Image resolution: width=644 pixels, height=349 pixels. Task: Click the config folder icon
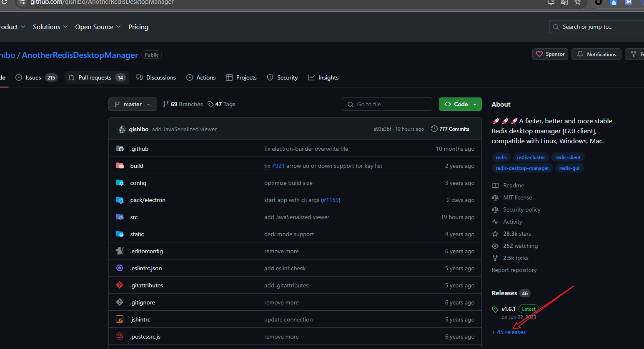click(120, 183)
